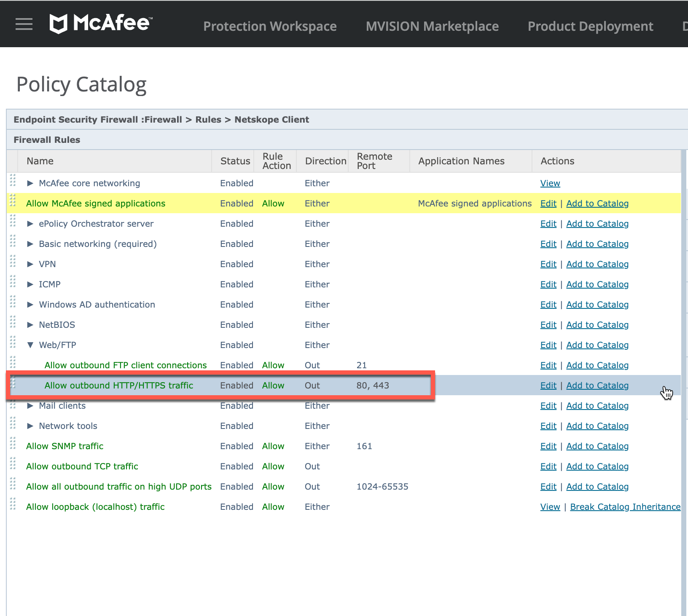The width and height of the screenshot is (688, 616).
Task: Open the Protection Workspace tab
Action: click(270, 26)
